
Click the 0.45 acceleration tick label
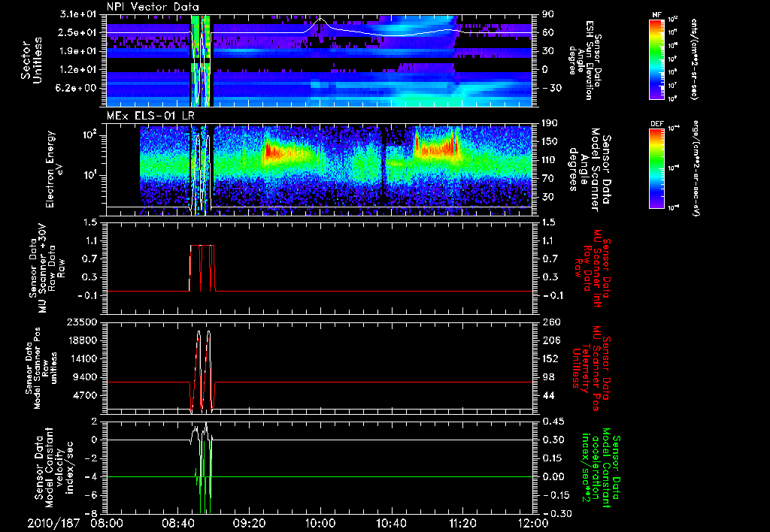coord(553,422)
